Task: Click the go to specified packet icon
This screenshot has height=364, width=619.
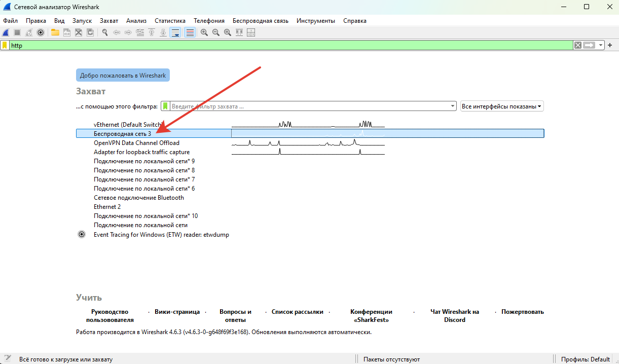Action: point(140,32)
